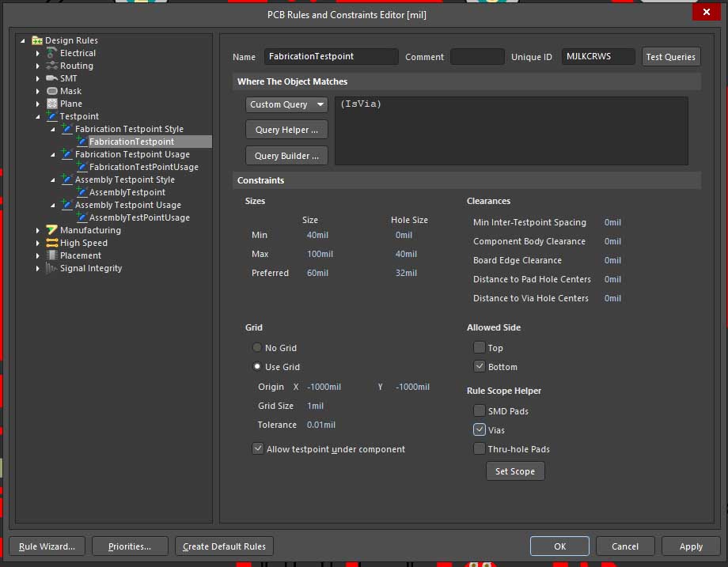The height and width of the screenshot is (567, 728).
Task: Click the Electrical category icon
Action: pyautogui.click(x=52, y=53)
